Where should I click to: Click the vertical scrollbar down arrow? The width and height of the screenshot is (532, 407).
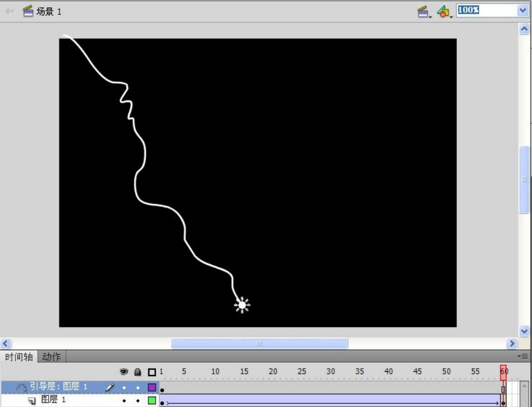524,331
